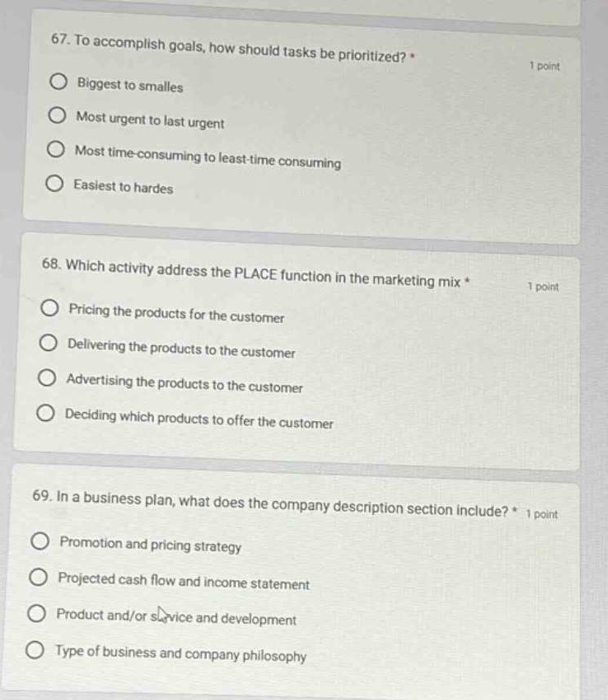The width and height of the screenshot is (608, 700).
Task: Click the 'Most urgent to last urgent' label text
Action: [150, 120]
